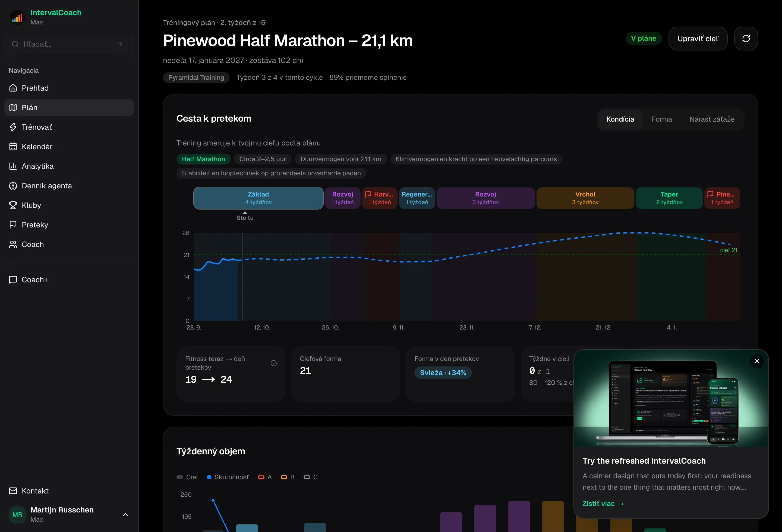The height and width of the screenshot is (532, 782).
Task: Switch to the Kondícia tab
Action: click(x=620, y=119)
